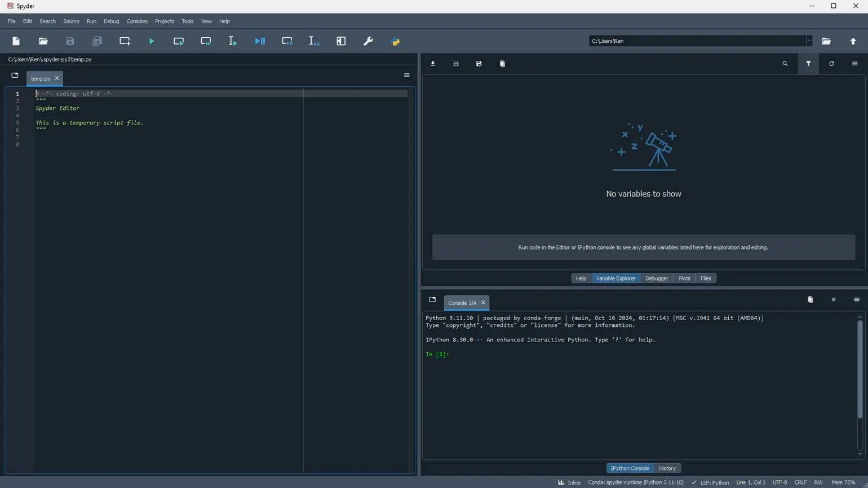Search variables using the magnifier icon
The image size is (868, 488).
[785, 64]
